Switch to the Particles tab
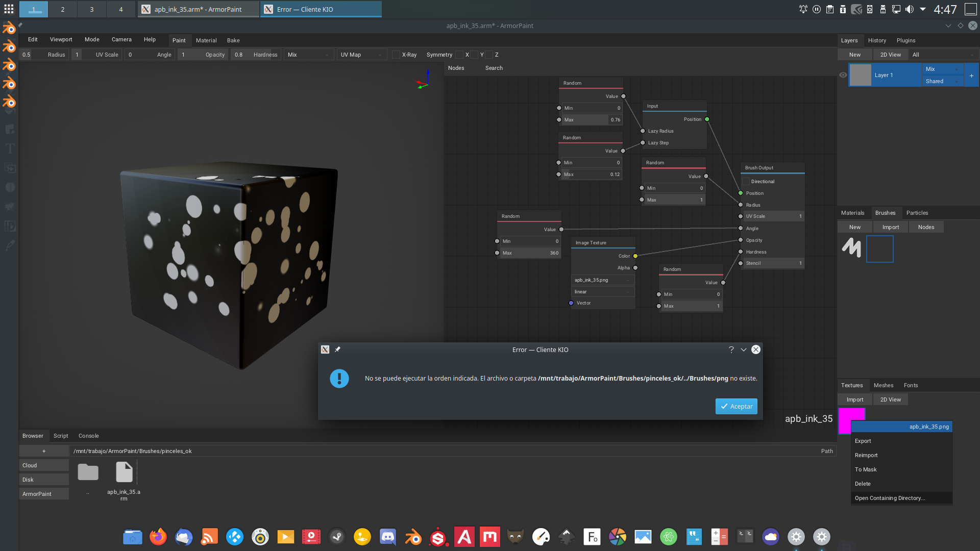This screenshot has height=551, width=980. coord(917,213)
